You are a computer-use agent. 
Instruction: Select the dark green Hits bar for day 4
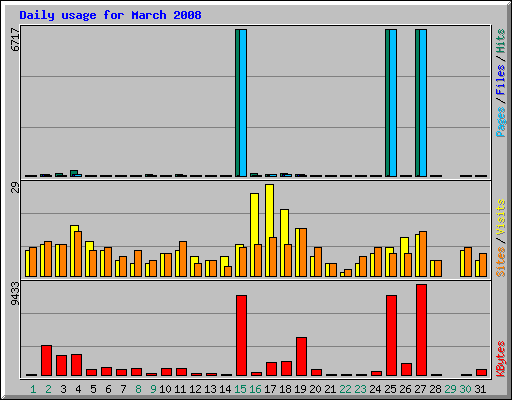click(74, 172)
